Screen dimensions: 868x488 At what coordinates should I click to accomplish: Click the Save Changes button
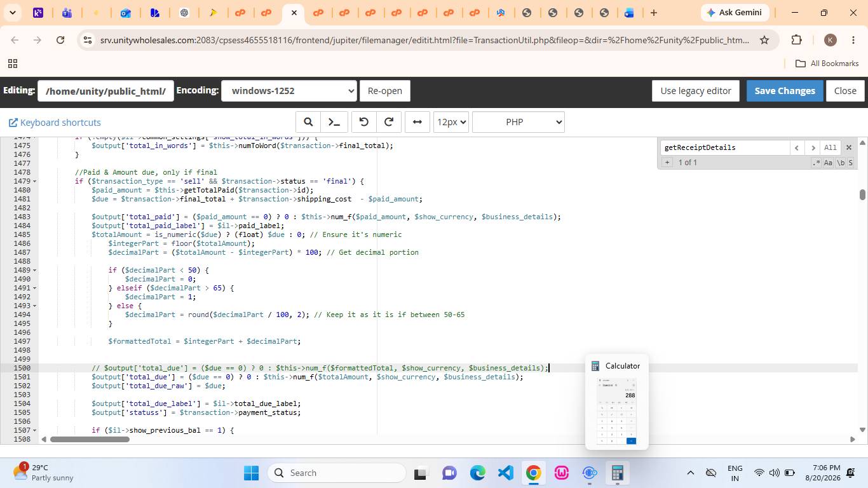785,91
